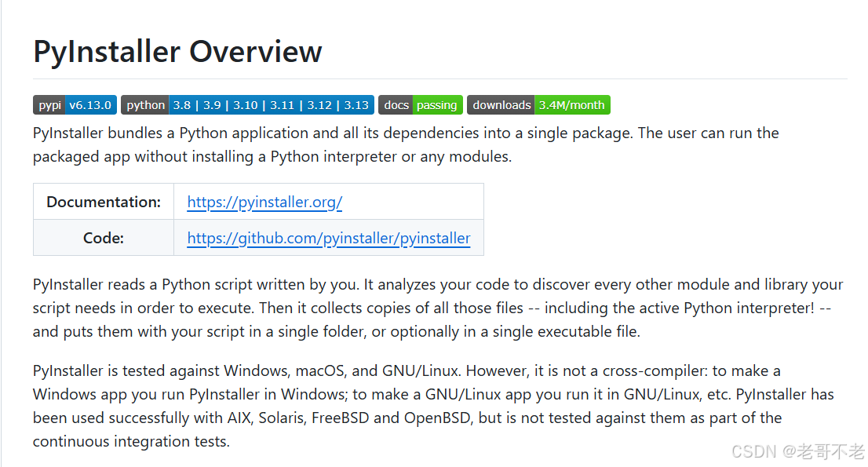The width and height of the screenshot is (868, 467).
Task: Click the paragraph starting 'PyInstaller reads a Python script'
Action: click(437, 308)
